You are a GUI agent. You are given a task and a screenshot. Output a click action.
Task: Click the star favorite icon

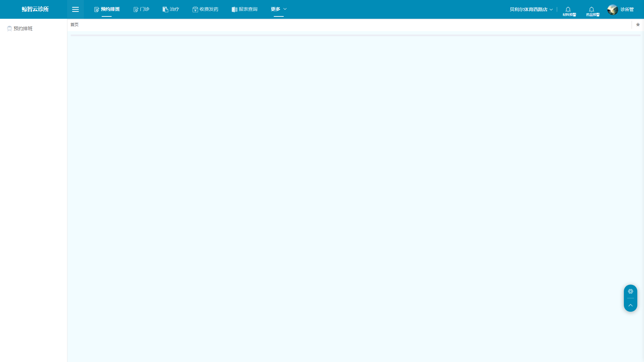click(x=638, y=24)
